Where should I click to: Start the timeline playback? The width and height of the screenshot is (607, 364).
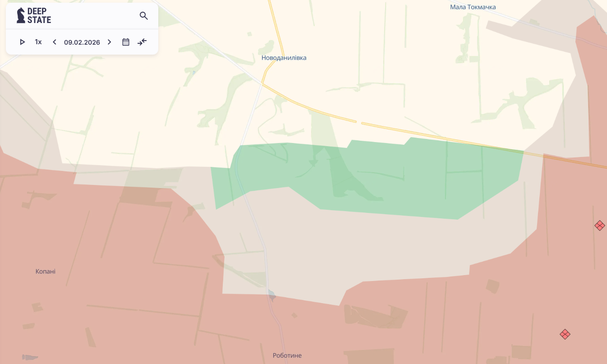[x=22, y=42]
